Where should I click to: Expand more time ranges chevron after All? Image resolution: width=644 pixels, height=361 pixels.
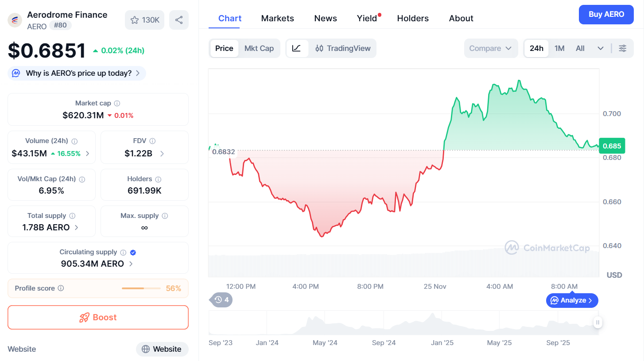(601, 48)
